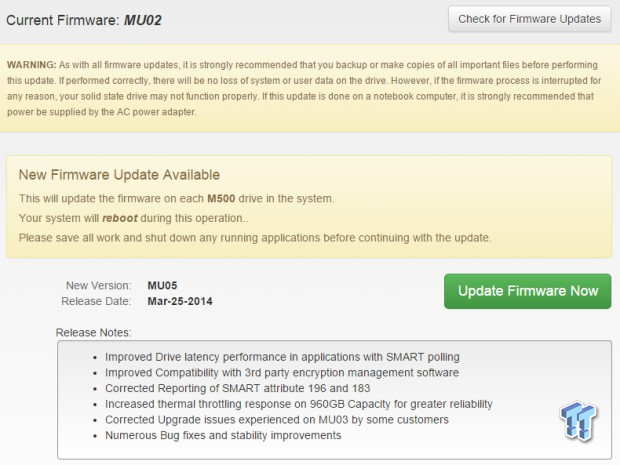Click the italic word reboot
620x465 pixels.
120,218
